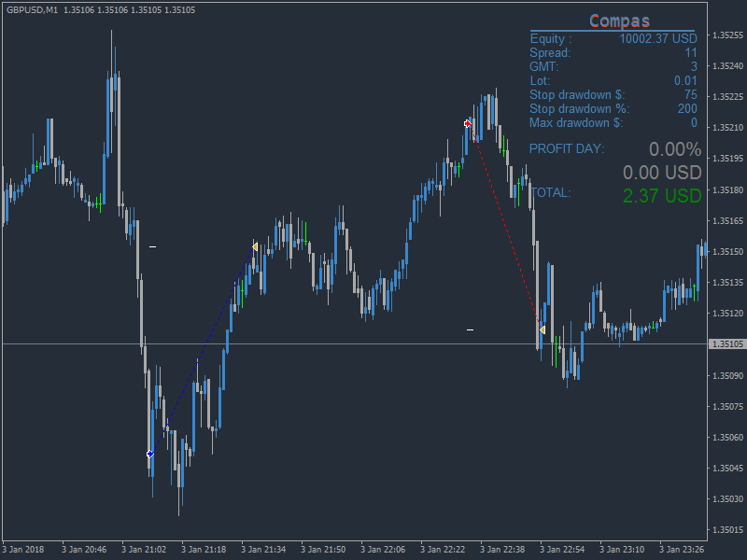Image resolution: width=747 pixels, height=560 pixels.
Task: Click the red sell entry arrow marker
Action: 468,124
